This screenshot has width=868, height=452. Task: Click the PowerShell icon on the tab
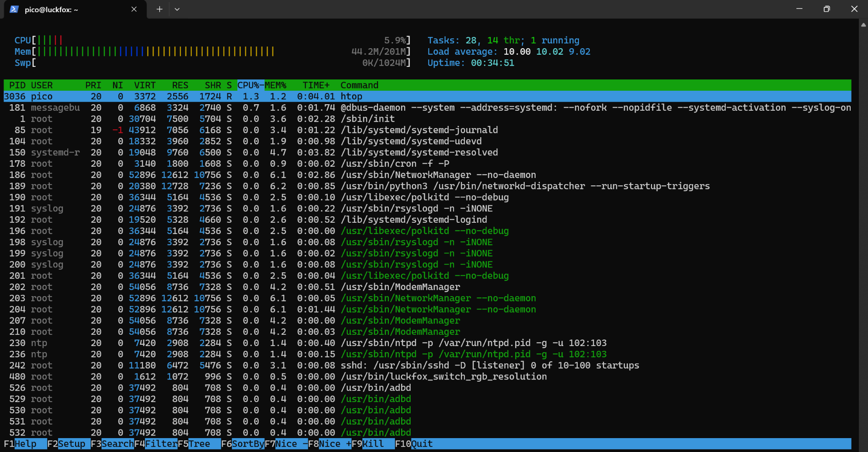14,9
